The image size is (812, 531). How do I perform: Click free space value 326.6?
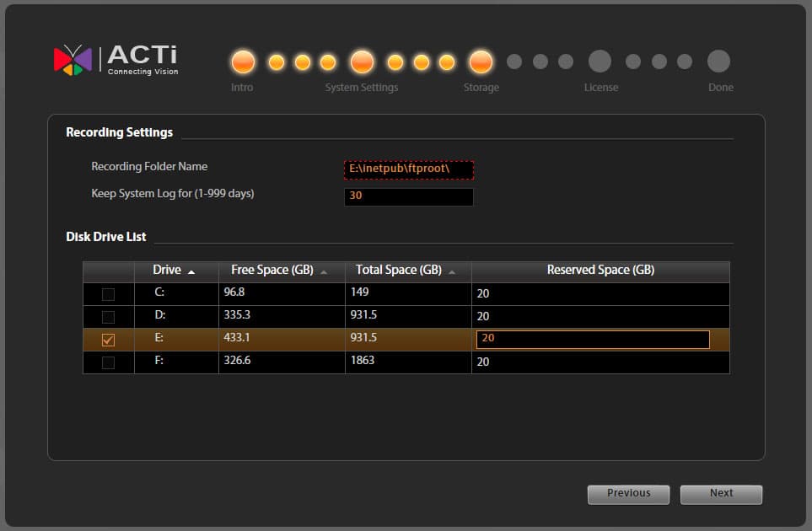pos(237,361)
